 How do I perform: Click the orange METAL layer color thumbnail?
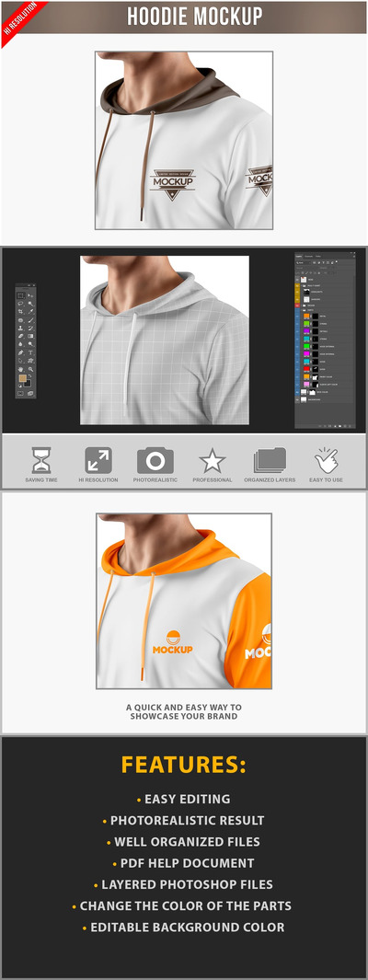coord(306,317)
